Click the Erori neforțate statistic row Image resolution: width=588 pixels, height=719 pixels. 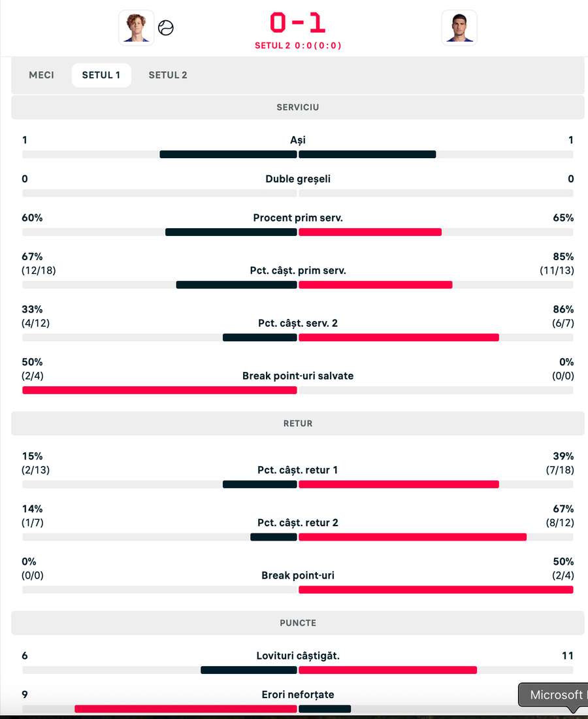pyautogui.click(x=298, y=694)
